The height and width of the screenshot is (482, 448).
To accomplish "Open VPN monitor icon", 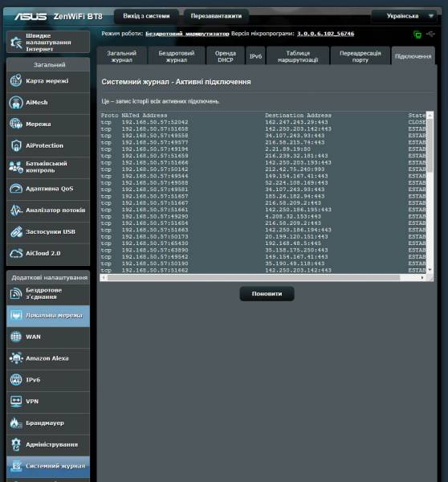I will [16, 401].
